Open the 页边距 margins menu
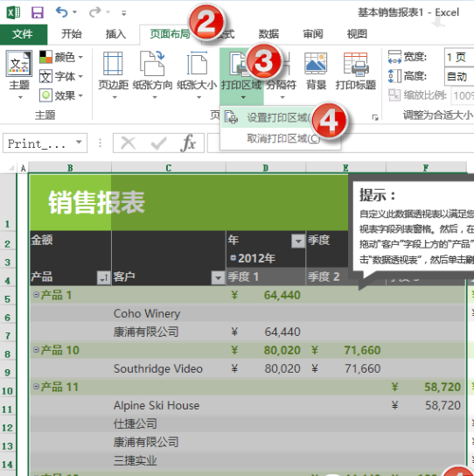Screen dimensions: 474x476 pos(113,75)
